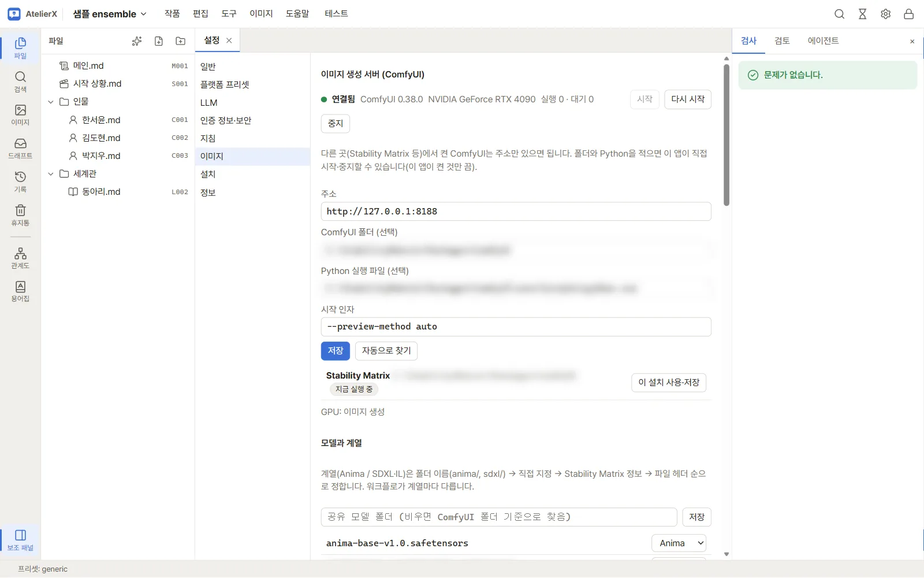The image size is (924, 578).
Task: Click the settings pane vertical scrollbar
Action: click(x=726, y=134)
